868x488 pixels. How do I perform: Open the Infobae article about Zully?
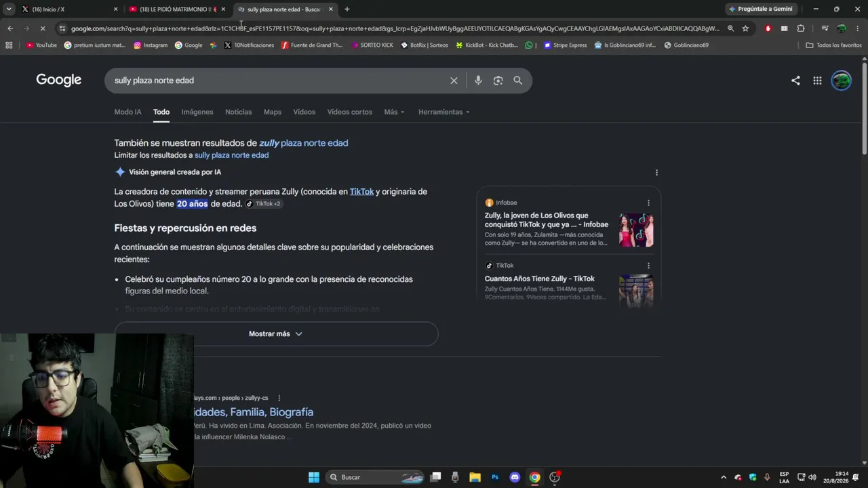[547, 220]
